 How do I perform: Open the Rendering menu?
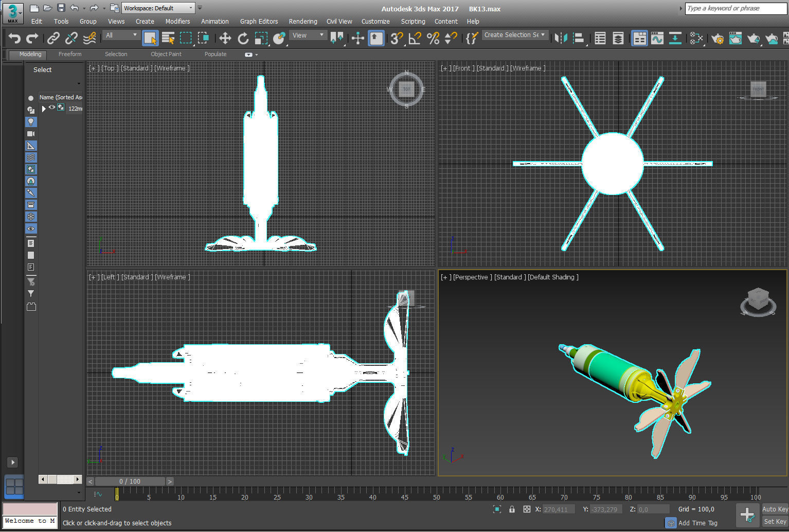(x=303, y=21)
